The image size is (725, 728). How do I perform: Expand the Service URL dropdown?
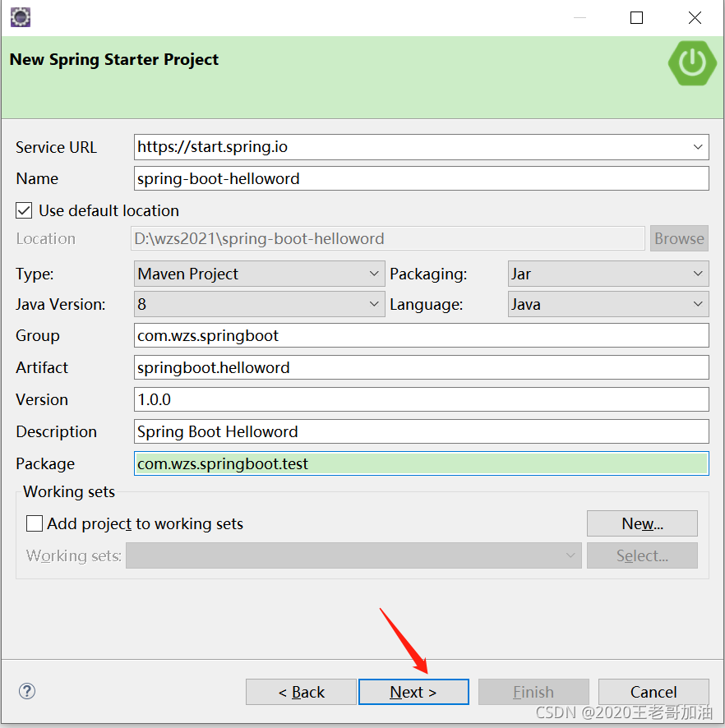point(698,147)
